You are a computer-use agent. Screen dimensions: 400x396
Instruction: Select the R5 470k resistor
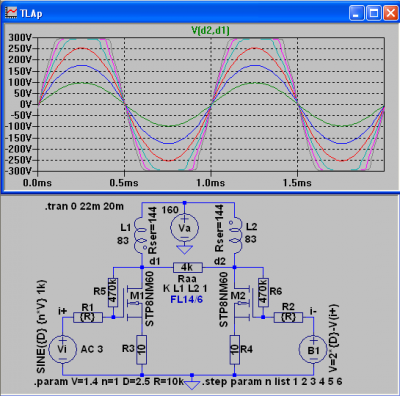coord(113,292)
